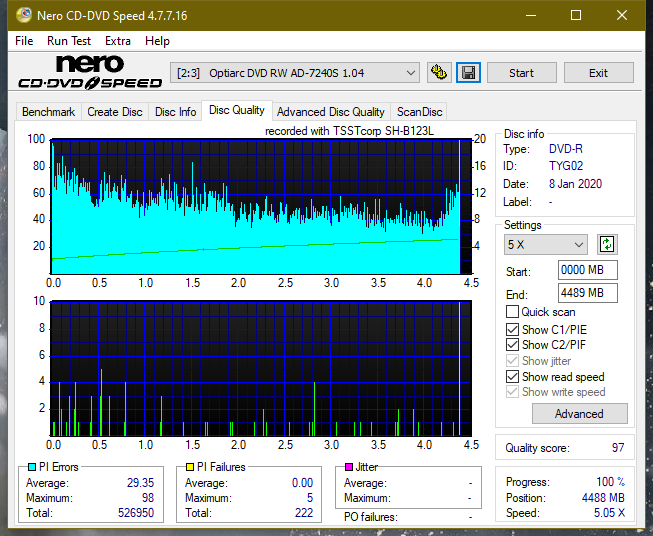Toggle Show write speed checkbox
Screen dimensions: 653x536
512,392
